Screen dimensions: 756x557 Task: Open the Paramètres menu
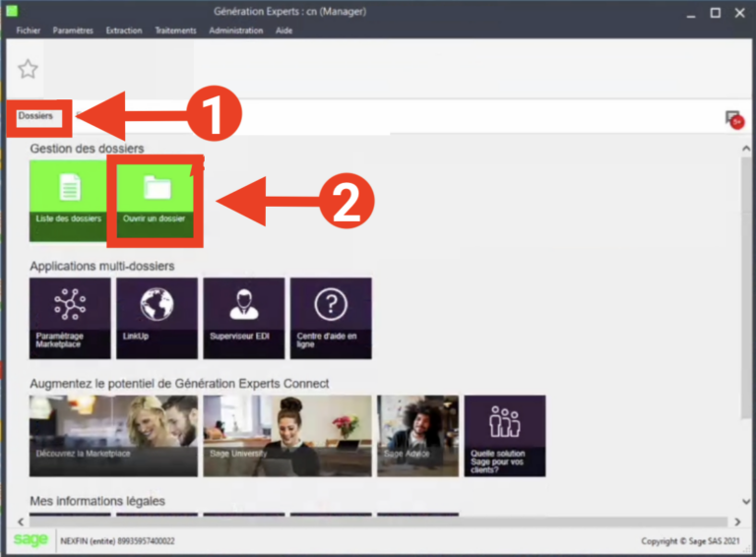73,31
